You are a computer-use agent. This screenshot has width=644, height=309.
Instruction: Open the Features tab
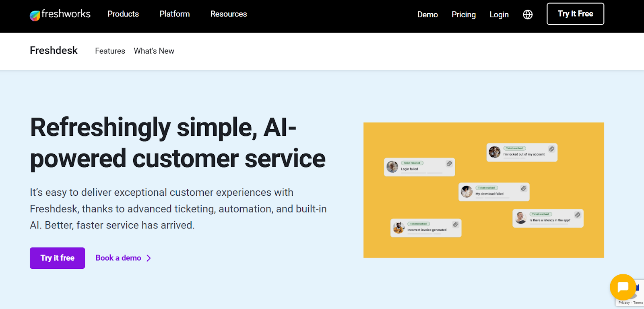[110, 51]
